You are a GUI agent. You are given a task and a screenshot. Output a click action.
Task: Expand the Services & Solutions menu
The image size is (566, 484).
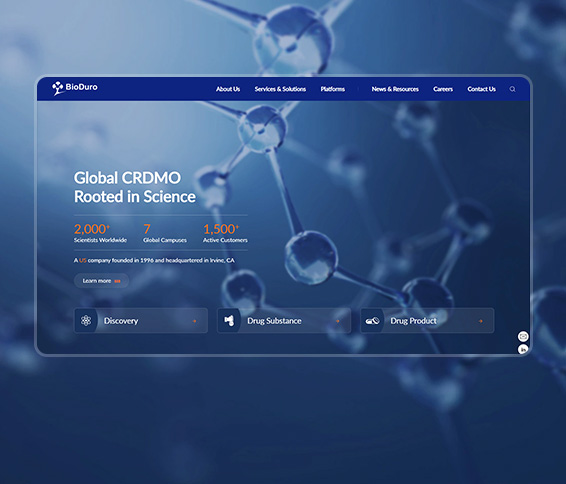(x=280, y=89)
